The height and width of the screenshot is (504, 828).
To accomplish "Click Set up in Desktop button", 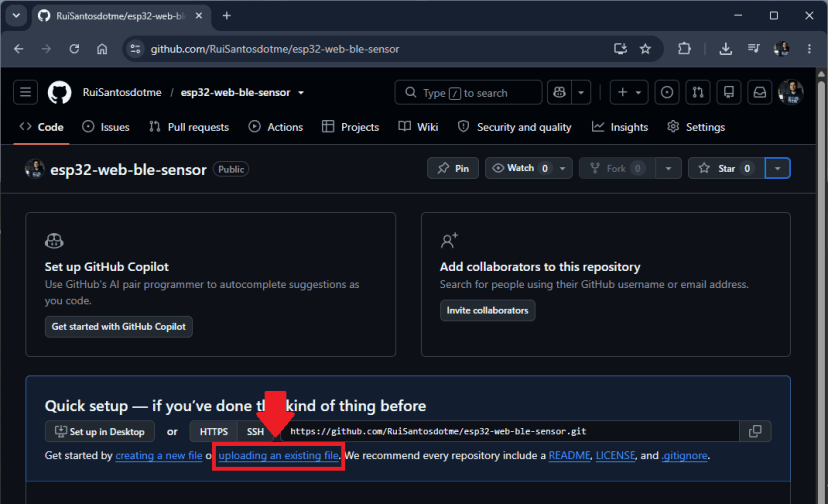I will [100, 432].
